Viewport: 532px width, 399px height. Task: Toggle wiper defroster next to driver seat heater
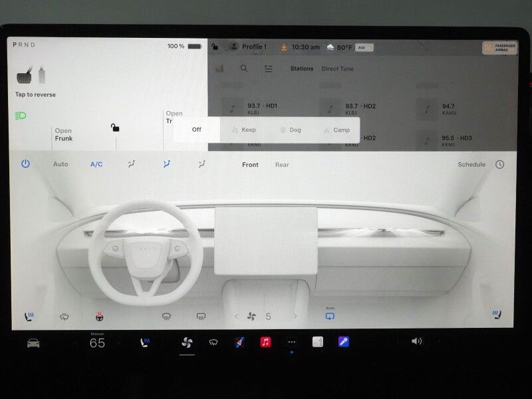[64, 317]
